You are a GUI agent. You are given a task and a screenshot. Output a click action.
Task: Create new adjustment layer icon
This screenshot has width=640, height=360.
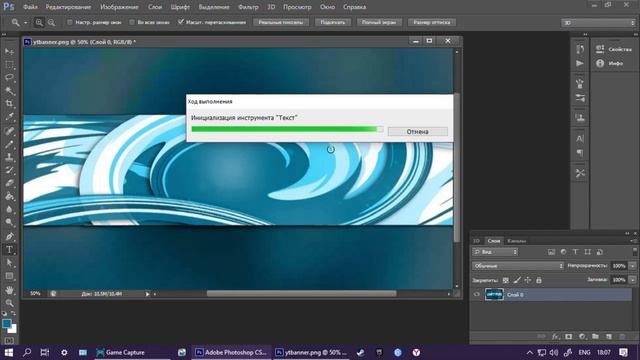(582, 336)
